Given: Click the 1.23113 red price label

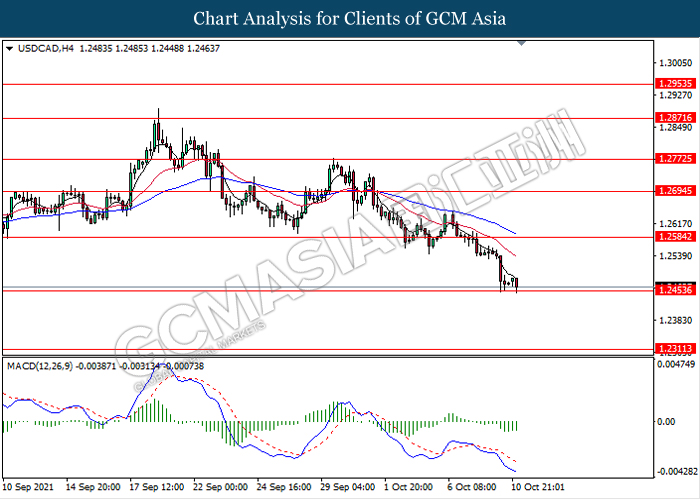Looking at the screenshot, I should [x=676, y=349].
